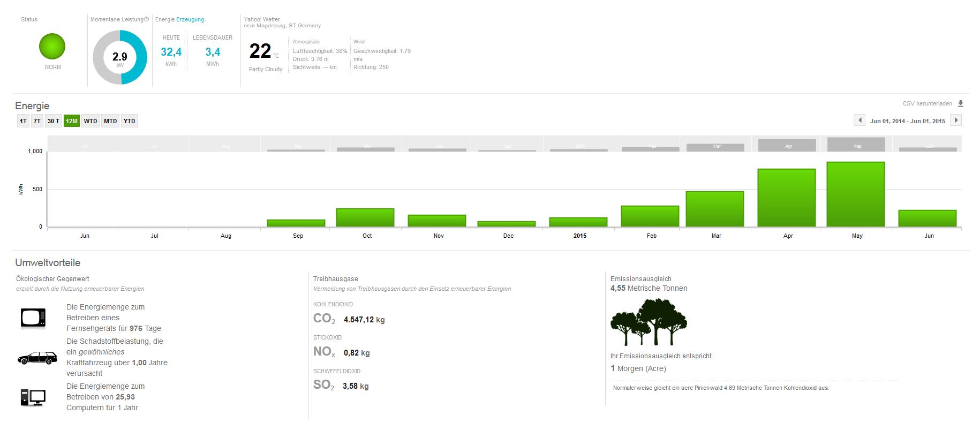Open the clock icon beside Momentane Leistung

coord(146,19)
